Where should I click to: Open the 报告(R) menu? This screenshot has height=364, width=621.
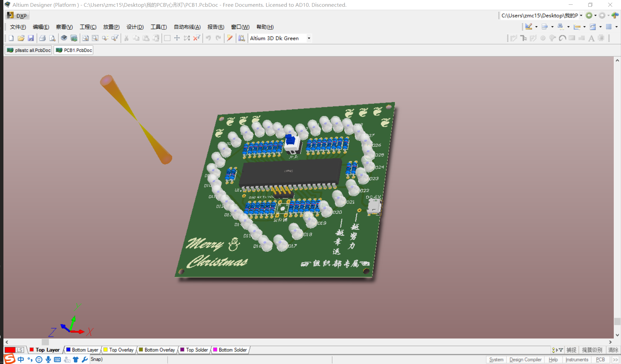point(216,27)
